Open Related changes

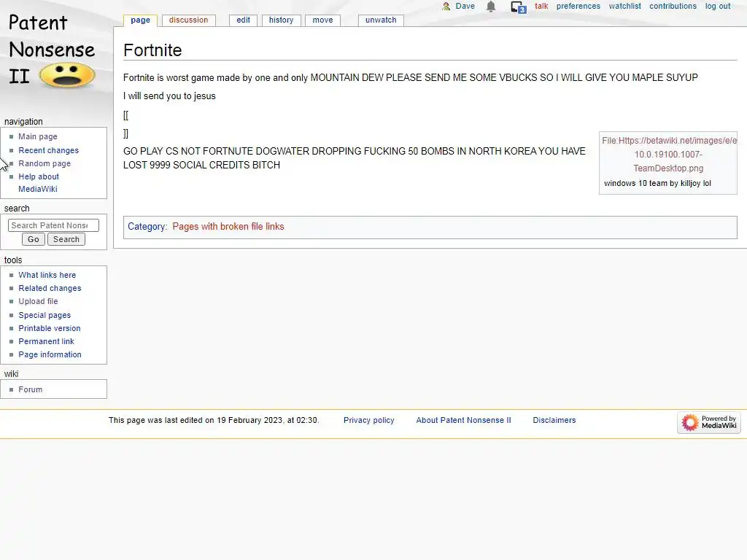[x=50, y=289]
